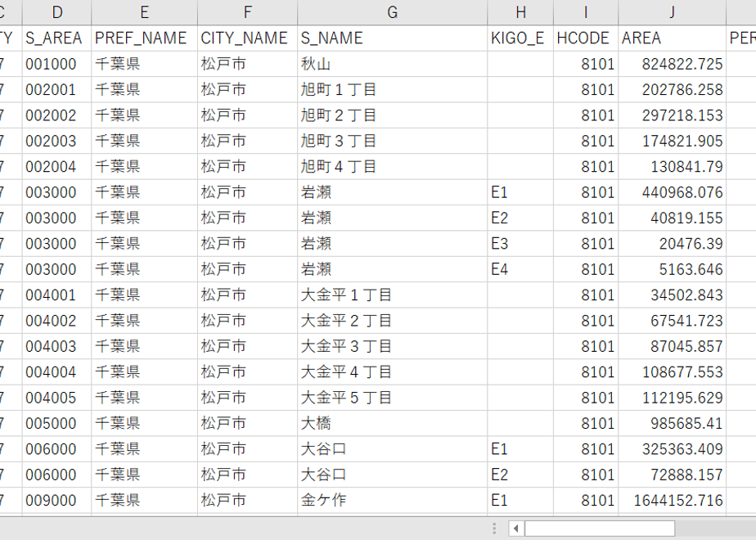
Task: Select column H header
Action: pyautogui.click(x=520, y=12)
